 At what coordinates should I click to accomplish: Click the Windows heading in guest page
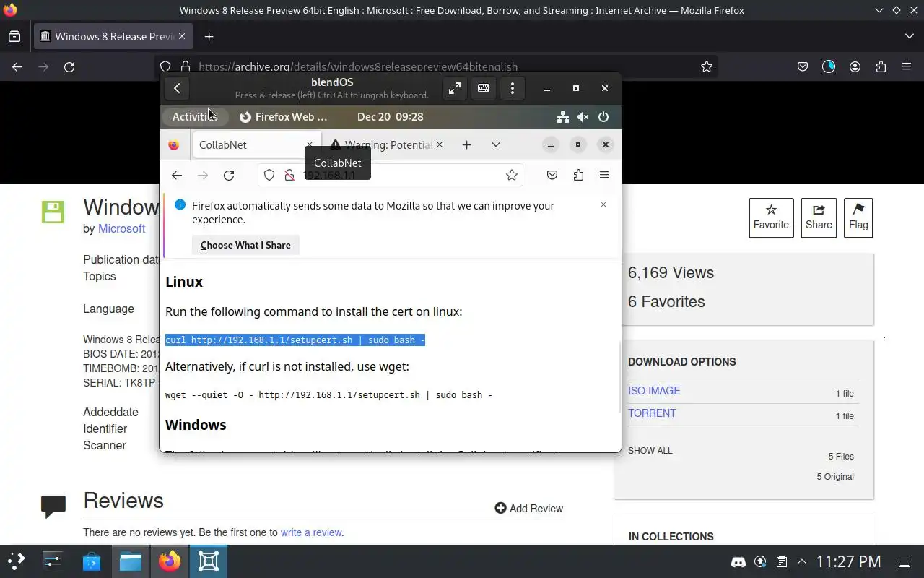point(196,424)
